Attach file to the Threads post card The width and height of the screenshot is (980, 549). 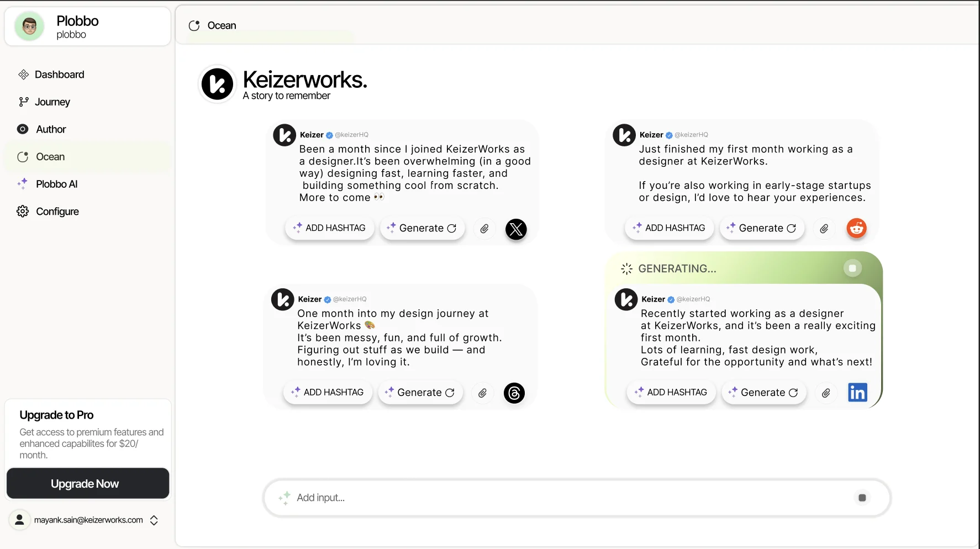point(482,393)
